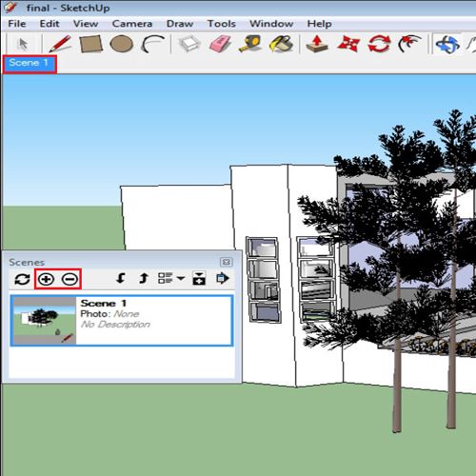Open the Scenes view options dropdown
Image resolution: width=476 pixels, height=476 pixels.
click(171, 279)
